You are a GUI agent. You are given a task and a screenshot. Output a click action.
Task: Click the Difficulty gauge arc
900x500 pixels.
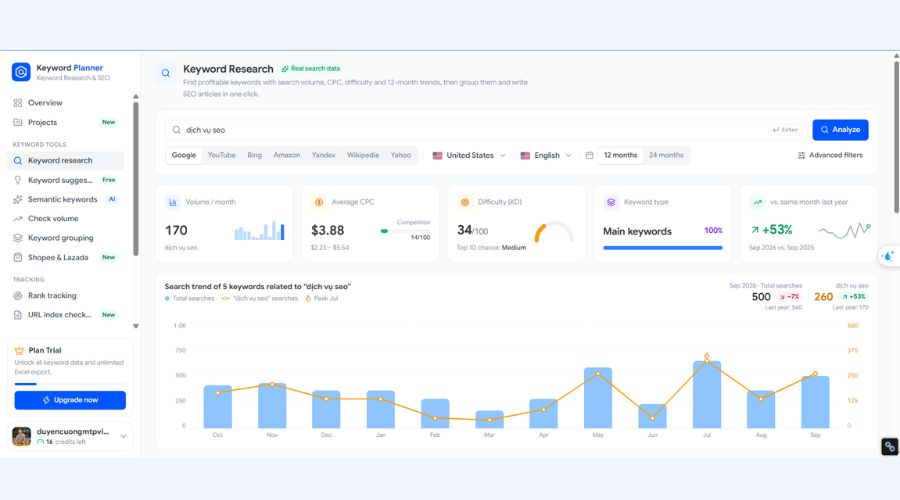tap(553, 231)
